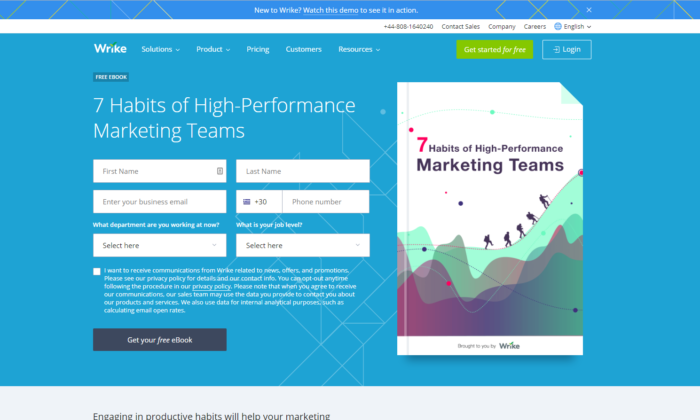Submit with Get your free eBook button
The width and height of the screenshot is (700, 420).
159,340
